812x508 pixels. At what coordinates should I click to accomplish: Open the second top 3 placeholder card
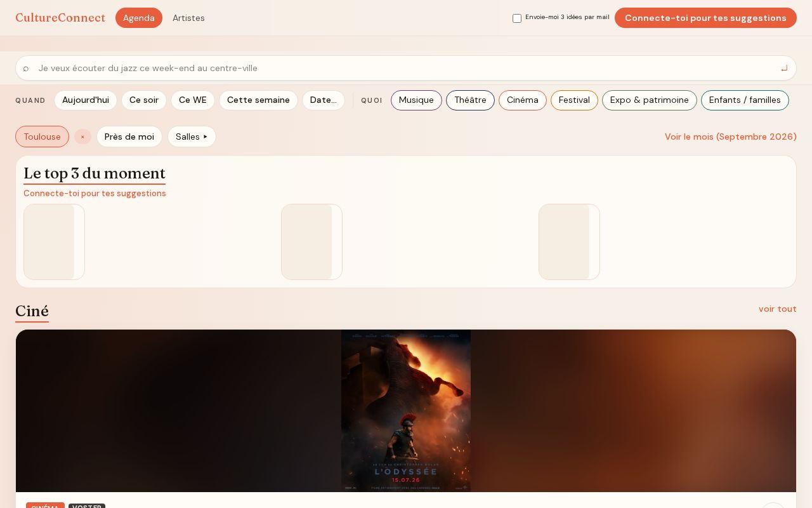(x=311, y=242)
